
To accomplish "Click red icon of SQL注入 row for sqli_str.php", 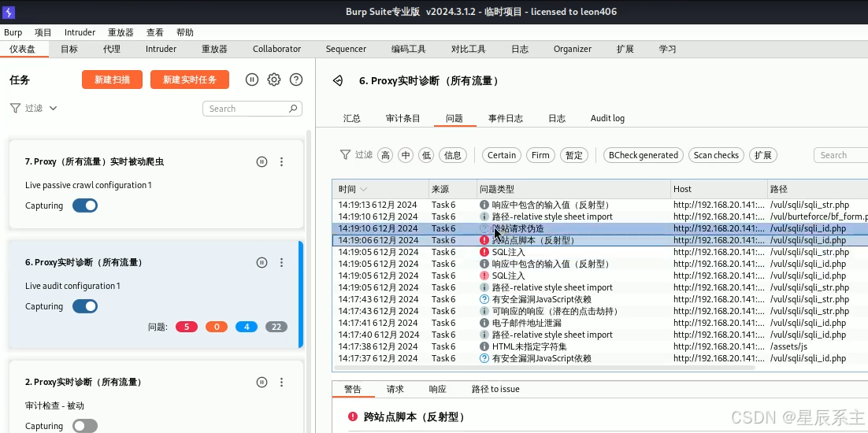I will click(x=484, y=252).
